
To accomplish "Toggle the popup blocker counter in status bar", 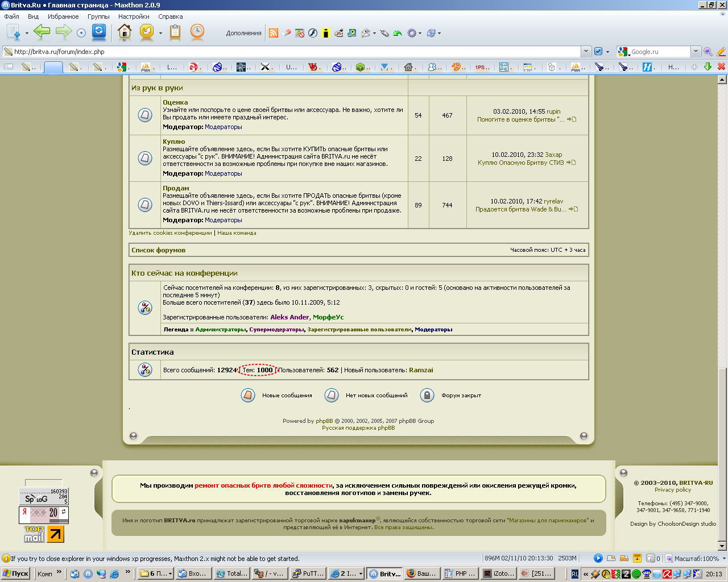I will [x=653, y=559].
